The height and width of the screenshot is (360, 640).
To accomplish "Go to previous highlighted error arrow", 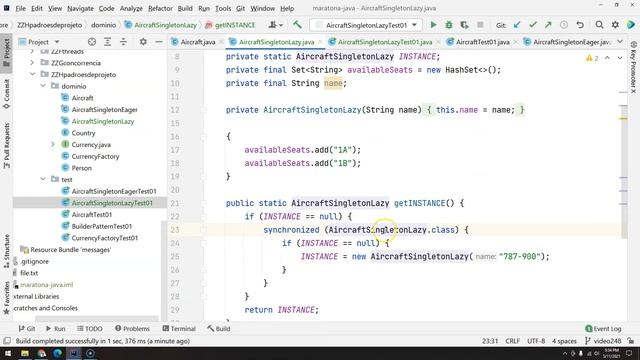I will [x=607, y=58].
